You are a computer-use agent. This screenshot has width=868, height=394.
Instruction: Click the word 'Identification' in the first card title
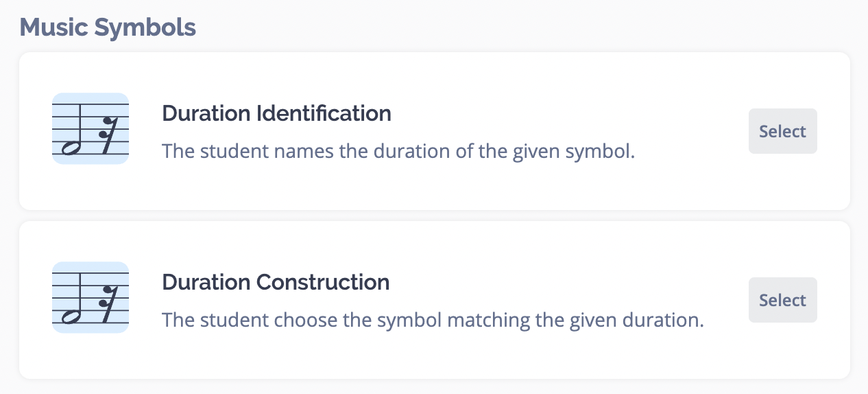324,113
